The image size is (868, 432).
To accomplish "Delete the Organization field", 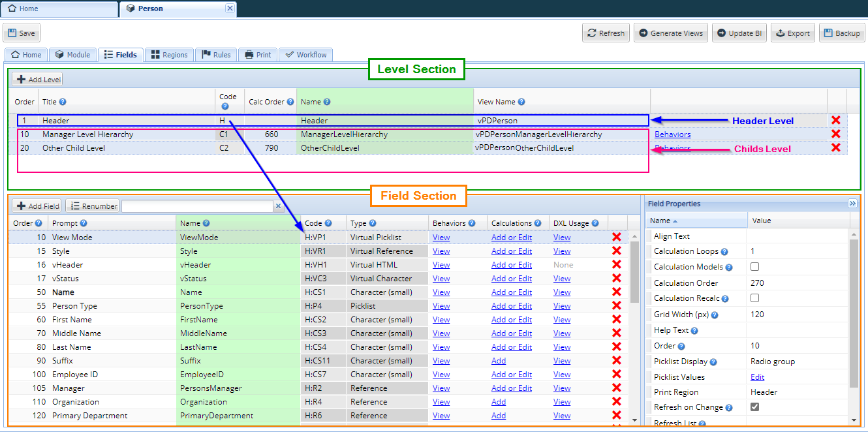I will click(x=616, y=402).
